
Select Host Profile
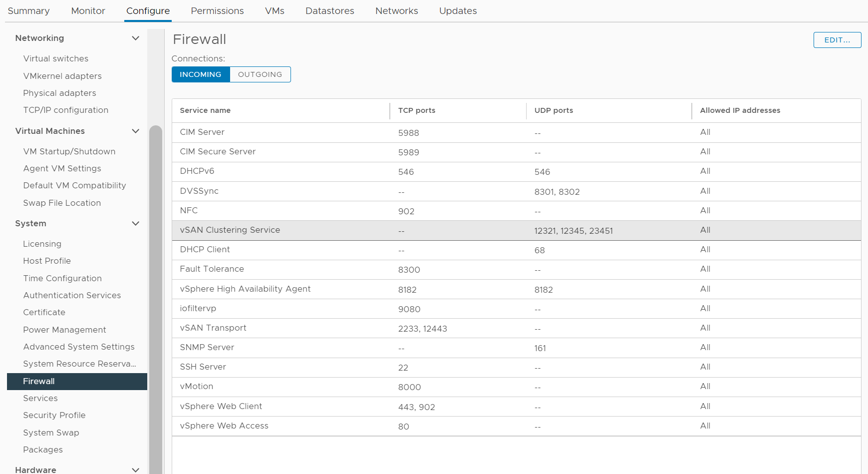click(47, 261)
